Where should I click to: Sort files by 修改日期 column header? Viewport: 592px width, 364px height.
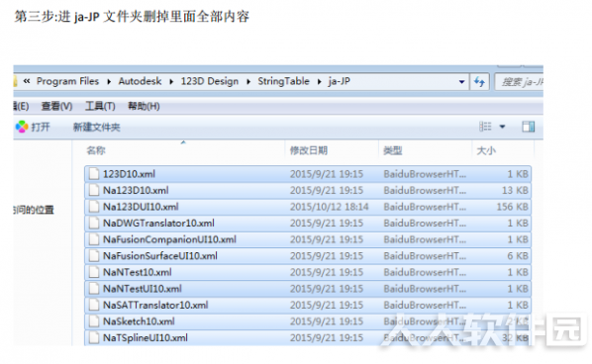click(309, 150)
